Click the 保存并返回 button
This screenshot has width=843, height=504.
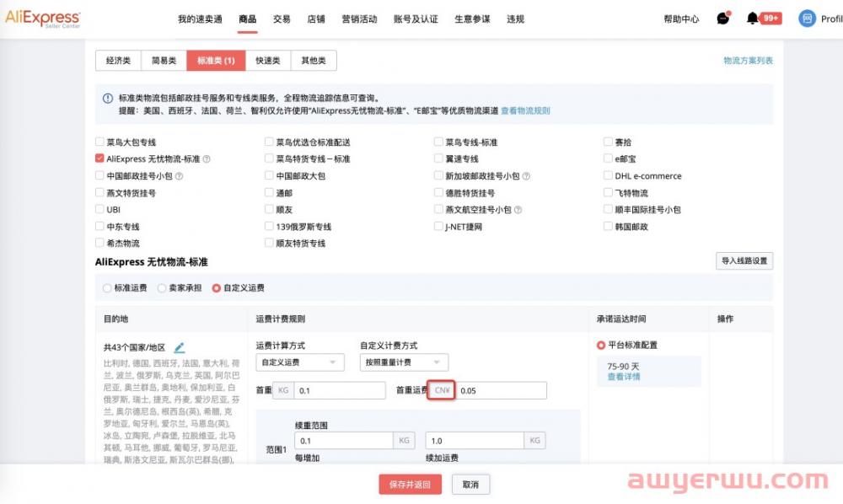pyautogui.click(x=410, y=484)
